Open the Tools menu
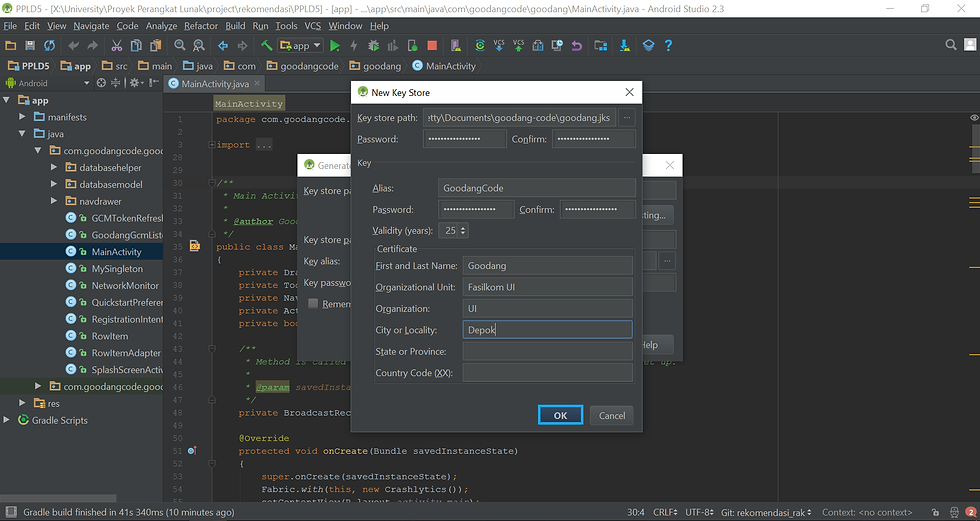980x521 pixels. pyautogui.click(x=286, y=26)
